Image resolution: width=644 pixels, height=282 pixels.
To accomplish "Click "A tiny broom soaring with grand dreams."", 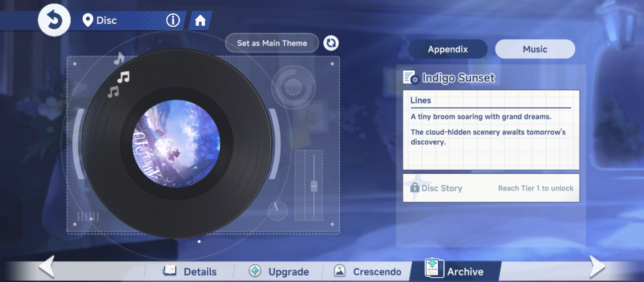I will click(x=481, y=117).
